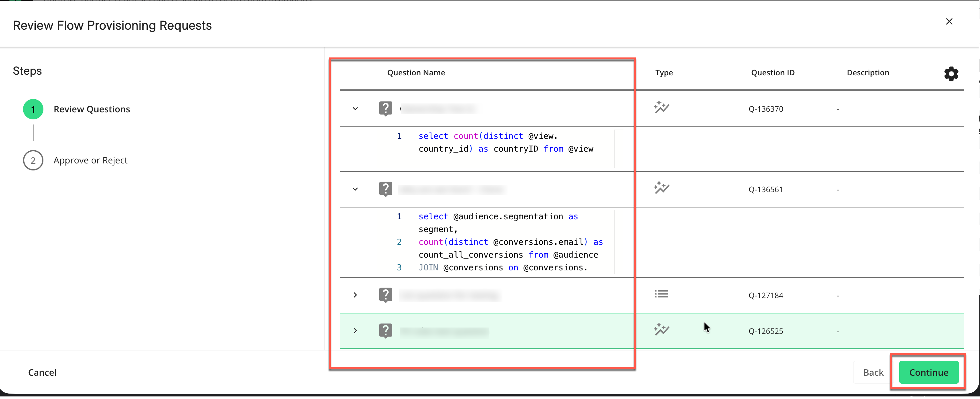Screen dimensions: 980x399
Task: Click question mark icon in Q-126525 row
Action: (385, 331)
